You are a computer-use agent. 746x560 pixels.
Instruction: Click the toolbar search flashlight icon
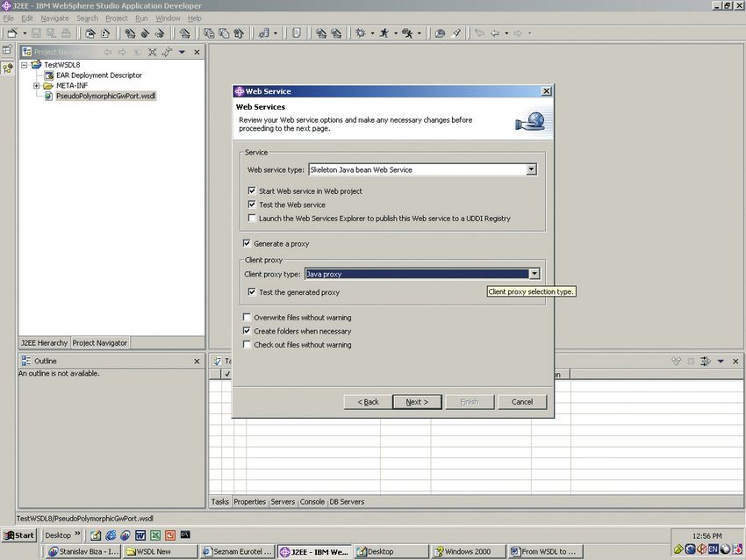coord(455,32)
